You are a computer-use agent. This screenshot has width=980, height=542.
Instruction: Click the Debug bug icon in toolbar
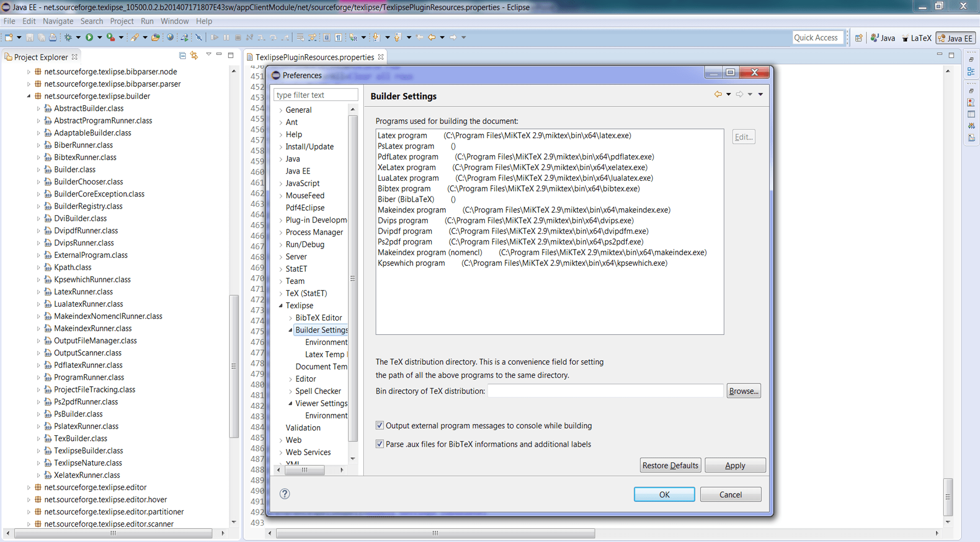(x=68, y=37)
